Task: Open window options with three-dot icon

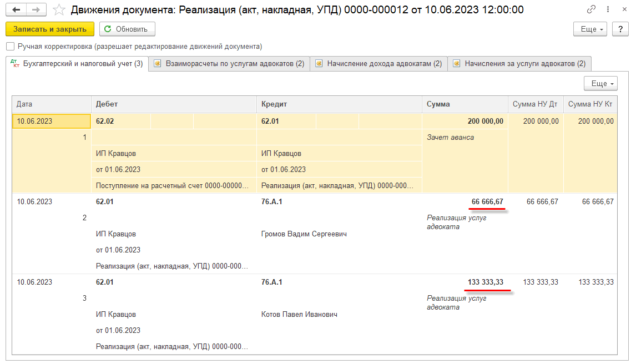Action: click(606, 10)
